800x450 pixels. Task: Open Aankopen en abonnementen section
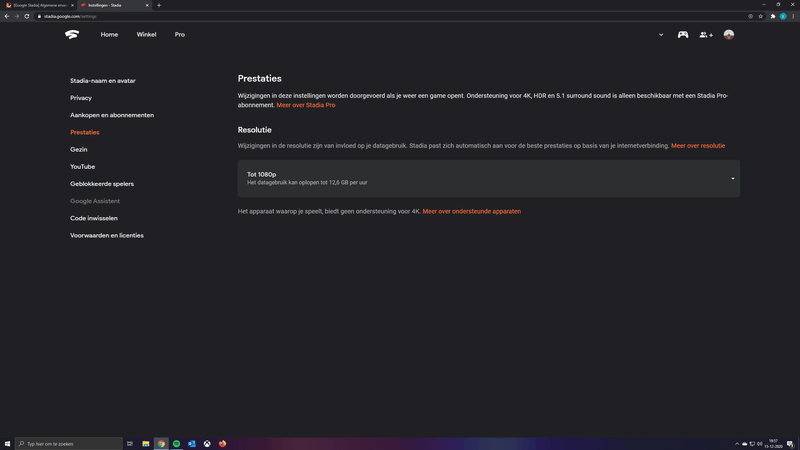coord(112,115)
